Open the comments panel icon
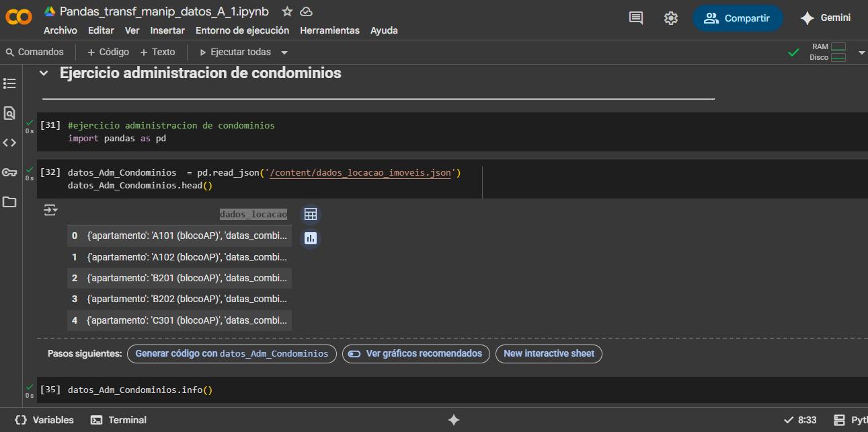The width and height of the screenshot is (868, 432). tap(636, 18)
